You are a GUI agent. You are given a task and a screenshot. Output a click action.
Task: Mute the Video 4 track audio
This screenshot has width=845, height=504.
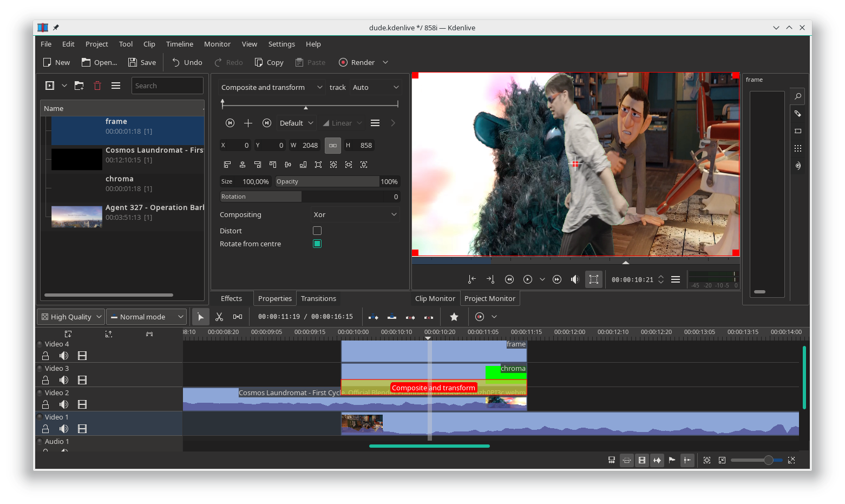coord(64,356)
